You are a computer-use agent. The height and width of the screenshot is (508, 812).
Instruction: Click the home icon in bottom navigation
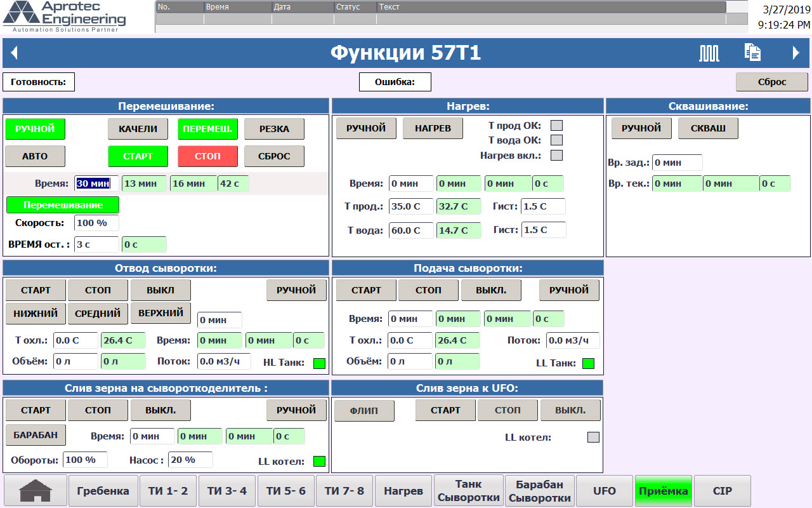point(36,491)
